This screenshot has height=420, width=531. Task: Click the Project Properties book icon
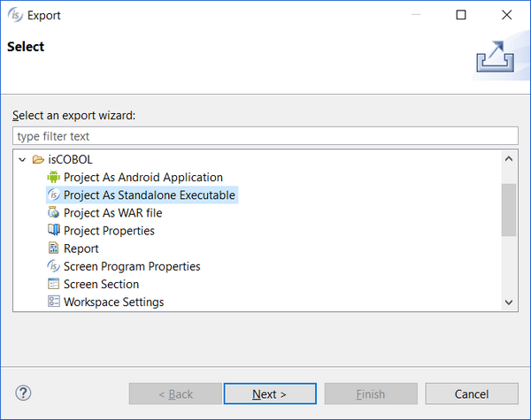coord(53,231)
